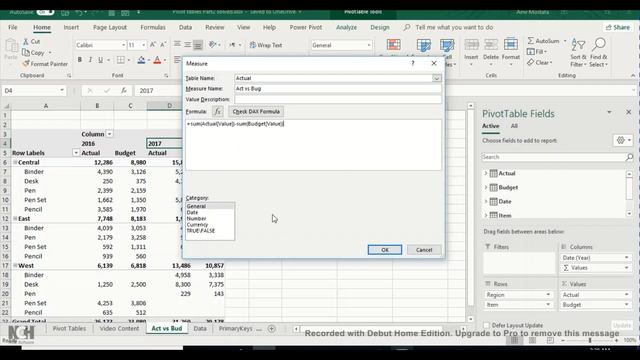Image resolution: width=640 pixels, height=360 pixels.
Task: Click the Wrap Text button
Action: pyautogui.click(x=266, y=45)
